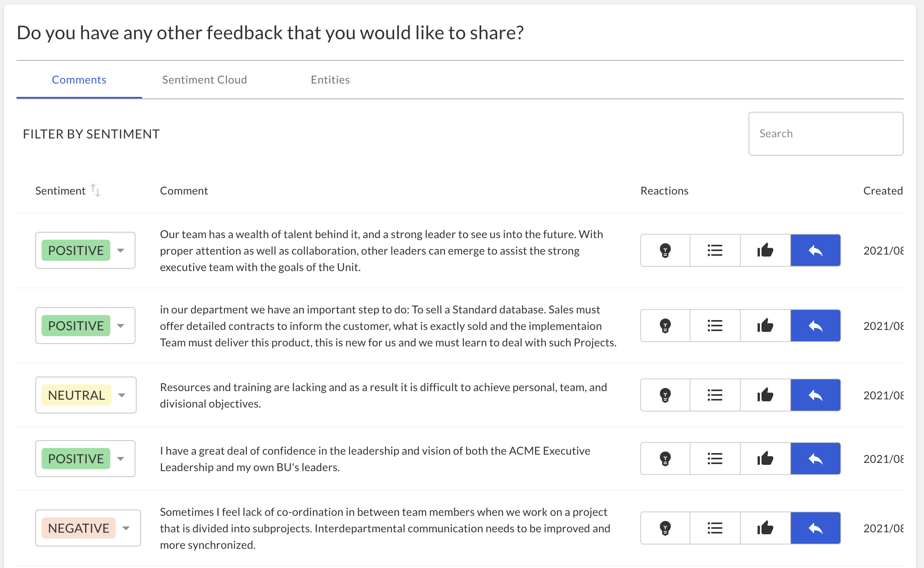
Task: Click the Comments tab
Action: click(79, 80)
